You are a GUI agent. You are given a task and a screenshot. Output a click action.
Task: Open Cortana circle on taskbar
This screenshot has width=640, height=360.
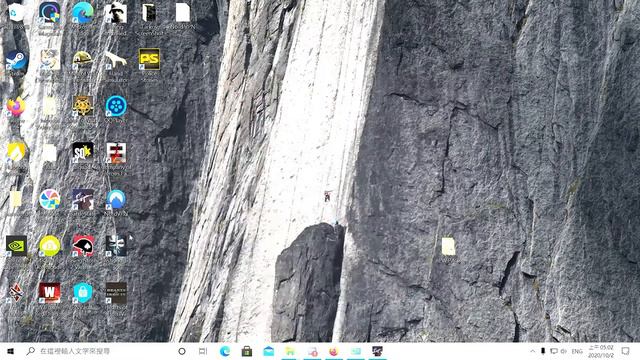click(x=182, y=351)
